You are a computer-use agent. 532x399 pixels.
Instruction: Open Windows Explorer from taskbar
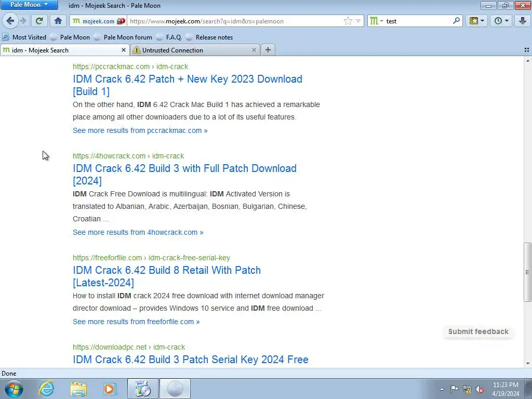pyautogui.click(x=78, y=389)
